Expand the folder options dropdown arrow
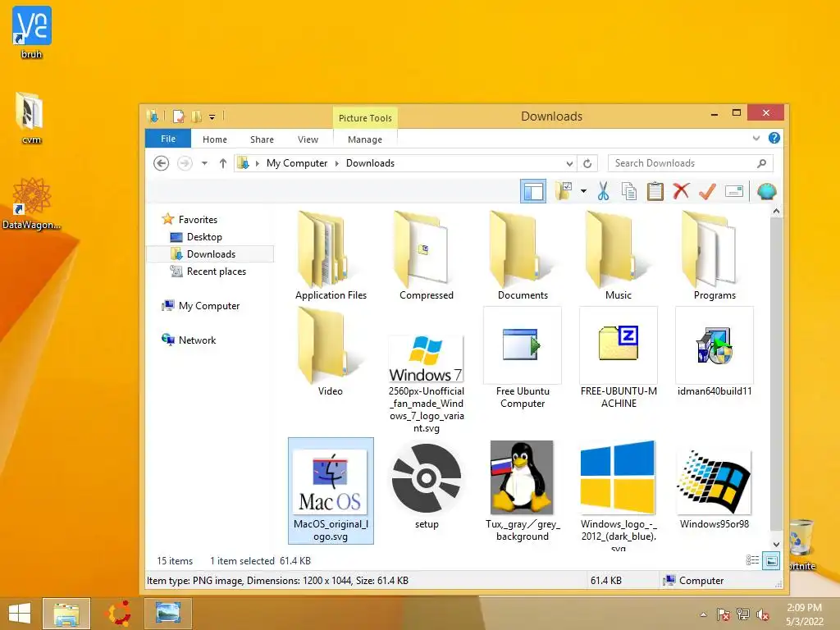 coord(583,191)
